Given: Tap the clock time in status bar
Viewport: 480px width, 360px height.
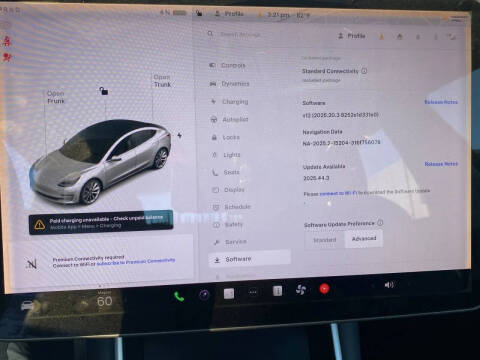Looking at the screenshot, I should (x=278, y=15).
